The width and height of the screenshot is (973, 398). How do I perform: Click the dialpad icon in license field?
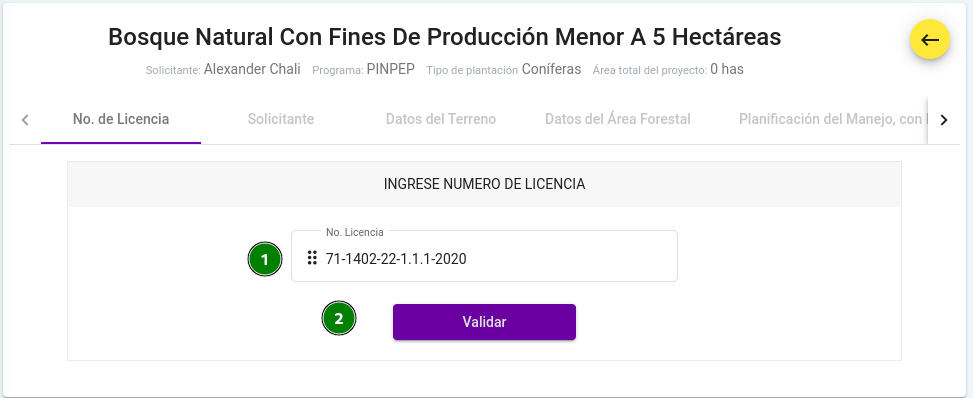[313, 258]
